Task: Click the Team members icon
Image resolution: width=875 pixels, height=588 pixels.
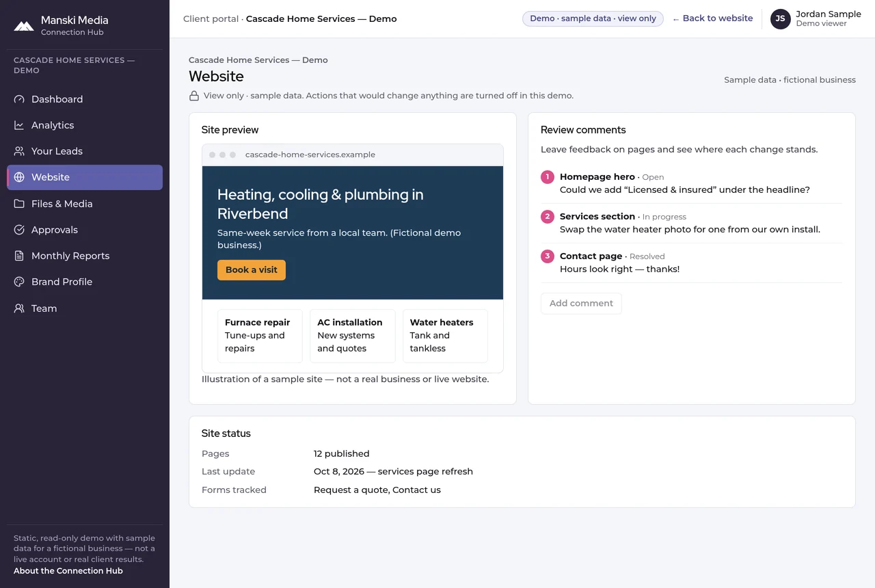Action: pyautogui.click(x=19, y=308)
